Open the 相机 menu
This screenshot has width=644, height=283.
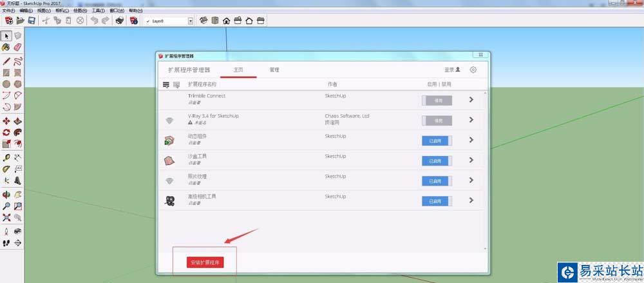click(62, 10)
